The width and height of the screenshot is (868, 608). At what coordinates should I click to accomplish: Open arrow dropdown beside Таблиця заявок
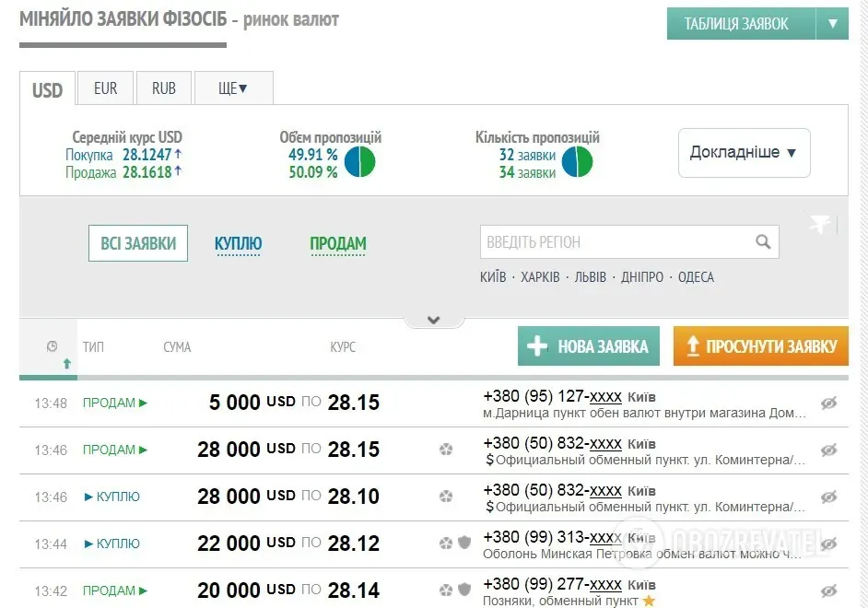coord(832,24)
